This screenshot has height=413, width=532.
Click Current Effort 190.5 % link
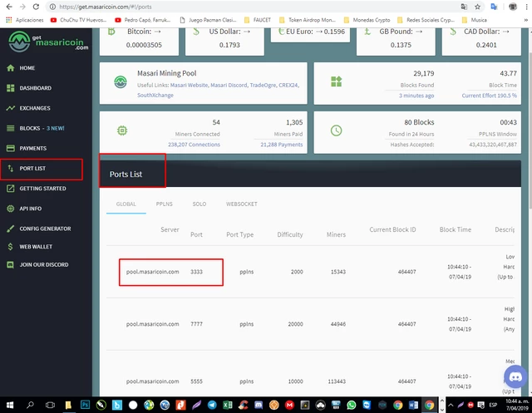(x=489, y=96)
